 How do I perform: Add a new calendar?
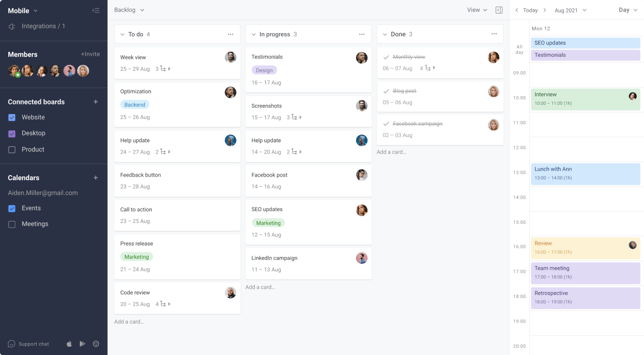point(96,177)
